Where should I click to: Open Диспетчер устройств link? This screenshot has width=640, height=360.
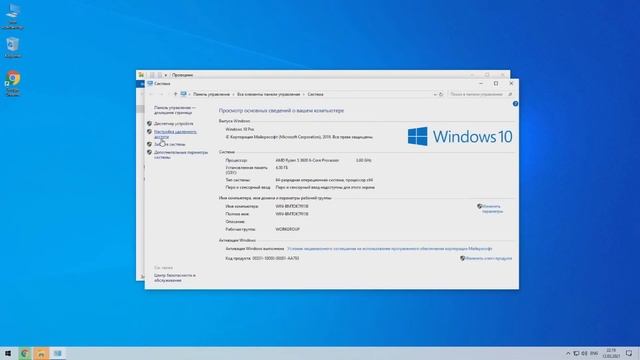[x=173, y=123]
